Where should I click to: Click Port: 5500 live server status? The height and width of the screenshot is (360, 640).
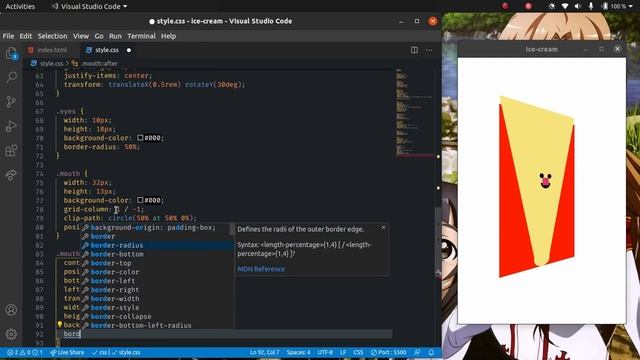click(x=389, y=352)
